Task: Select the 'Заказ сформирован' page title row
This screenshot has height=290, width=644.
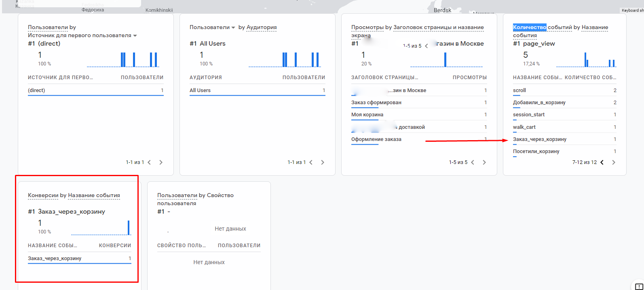Action: (x=376, y=103)
